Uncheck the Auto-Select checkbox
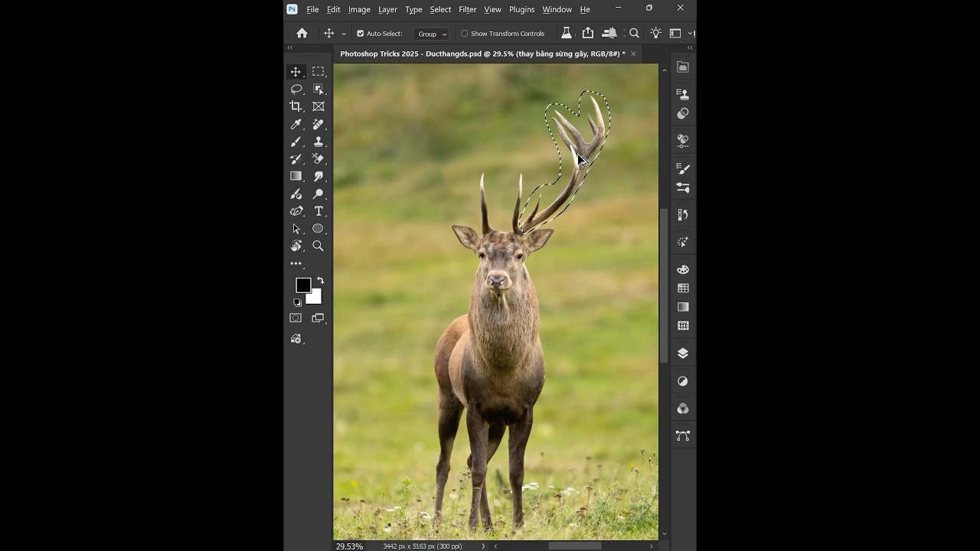Viewport: 980px width, 551px height. [x=361, y=34]
